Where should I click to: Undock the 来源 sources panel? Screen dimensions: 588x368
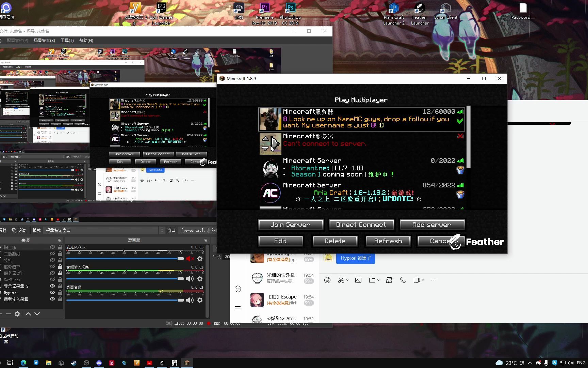point(59,240)
